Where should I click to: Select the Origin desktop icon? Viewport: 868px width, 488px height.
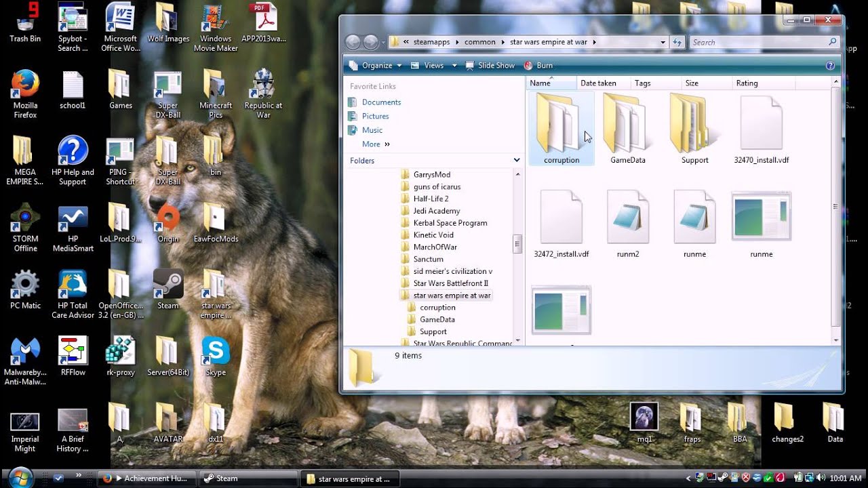[167, 224]
